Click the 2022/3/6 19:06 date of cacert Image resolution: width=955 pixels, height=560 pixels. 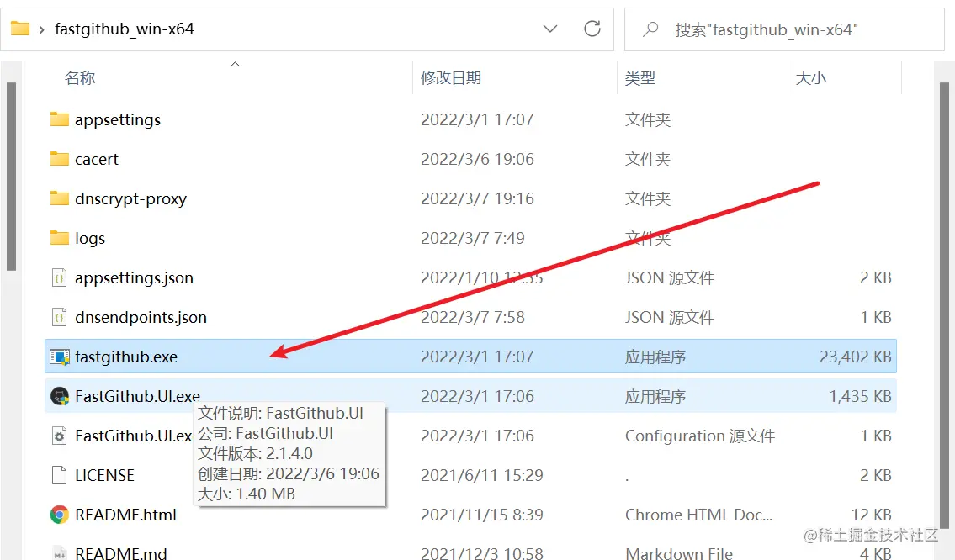(477, 159)
